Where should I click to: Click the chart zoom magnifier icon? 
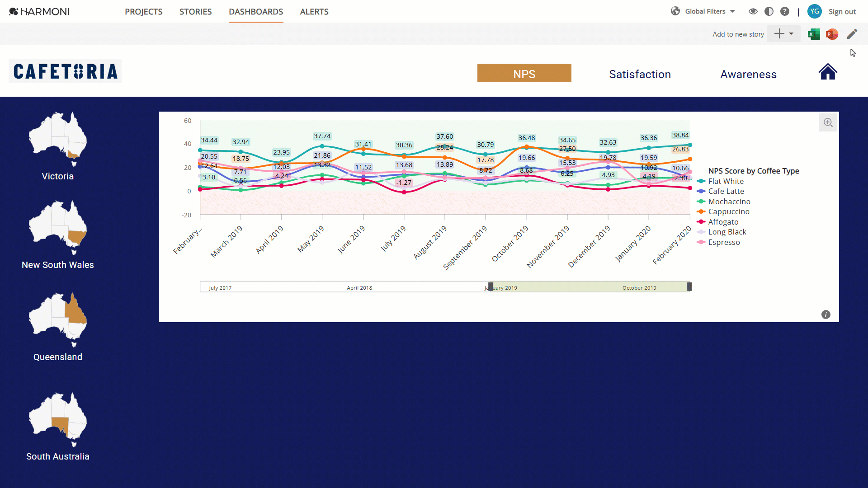tap(828, 122)
